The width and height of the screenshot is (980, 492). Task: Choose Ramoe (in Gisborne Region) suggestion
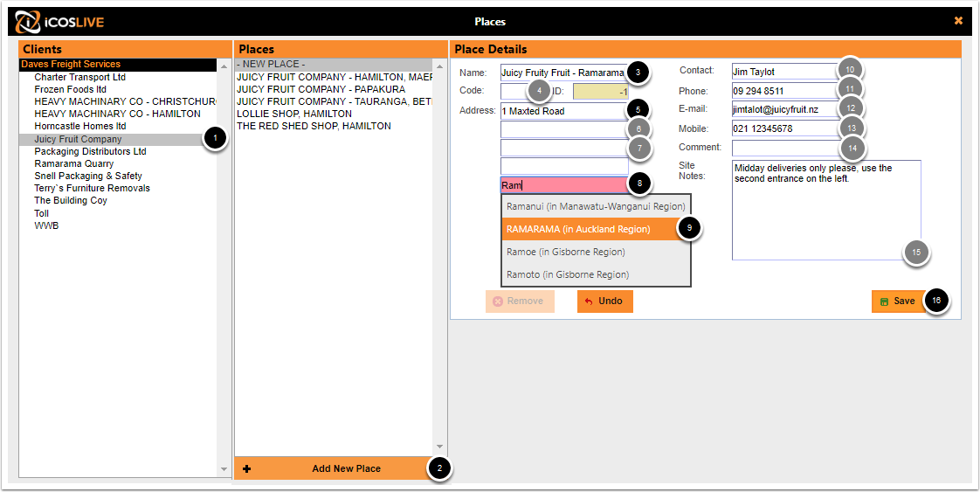(x=597, y=252)
